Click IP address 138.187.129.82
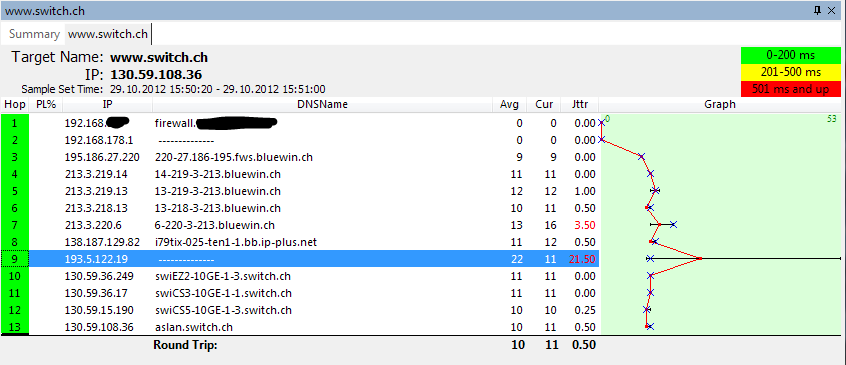Image resolution: width=846 pixels, height=365 pixels. click(102, 242)
